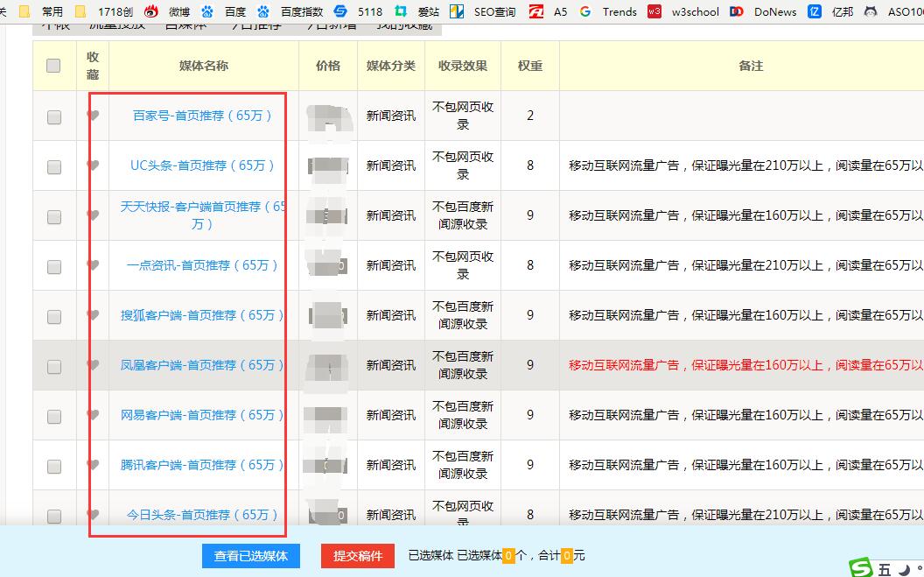Open the 凤凰客户端-首页推荐(65万) link
The image size is (924, 577).
click(203, 365)
